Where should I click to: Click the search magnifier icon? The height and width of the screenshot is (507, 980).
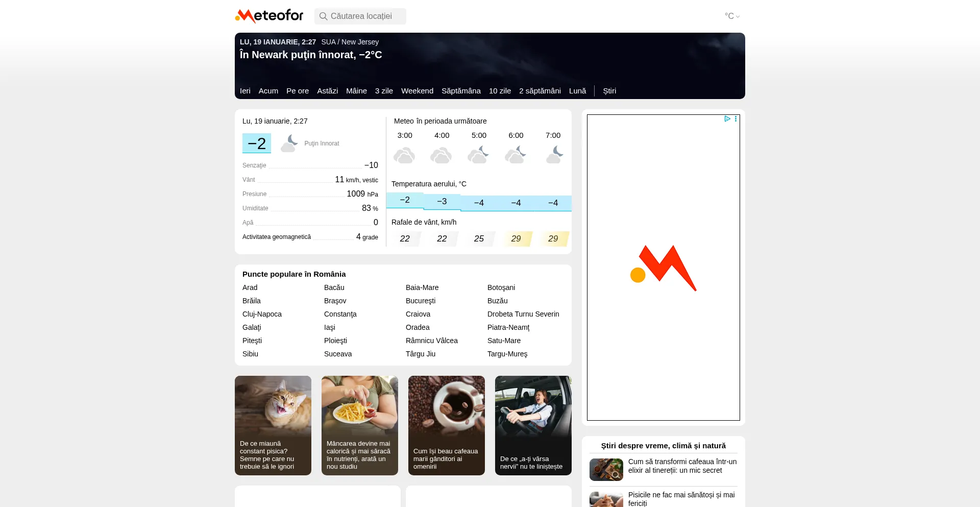[324, 16]
